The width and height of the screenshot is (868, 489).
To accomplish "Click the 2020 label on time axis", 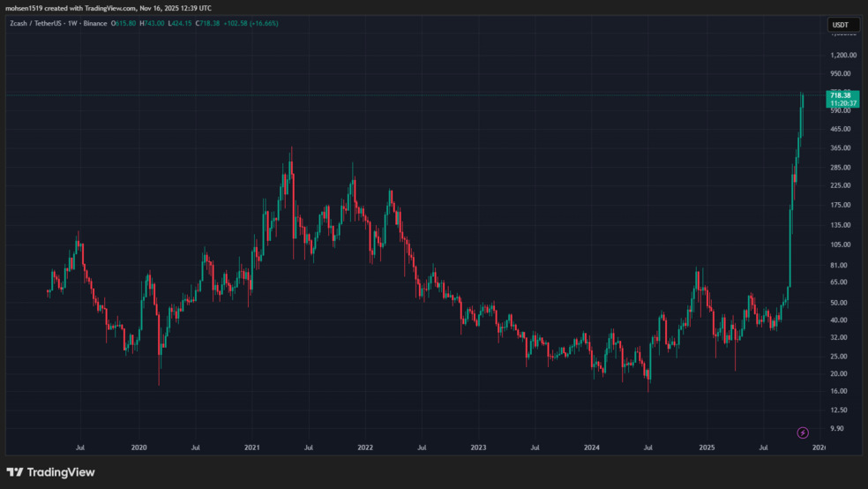I will click(x=138, y=448).
